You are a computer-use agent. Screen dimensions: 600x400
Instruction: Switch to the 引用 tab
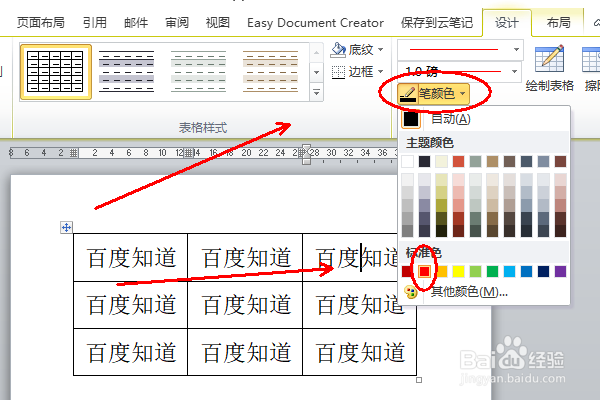tap(95, 23)
